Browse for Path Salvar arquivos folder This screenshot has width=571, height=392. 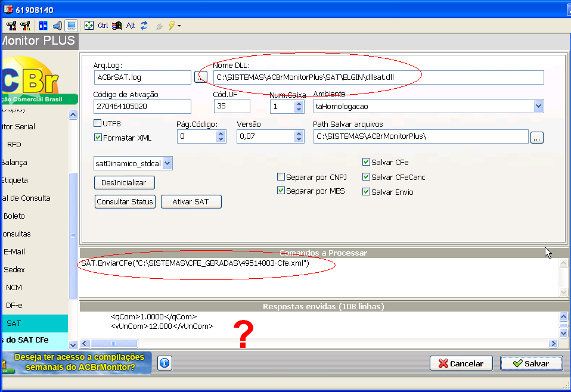point(537,138)
